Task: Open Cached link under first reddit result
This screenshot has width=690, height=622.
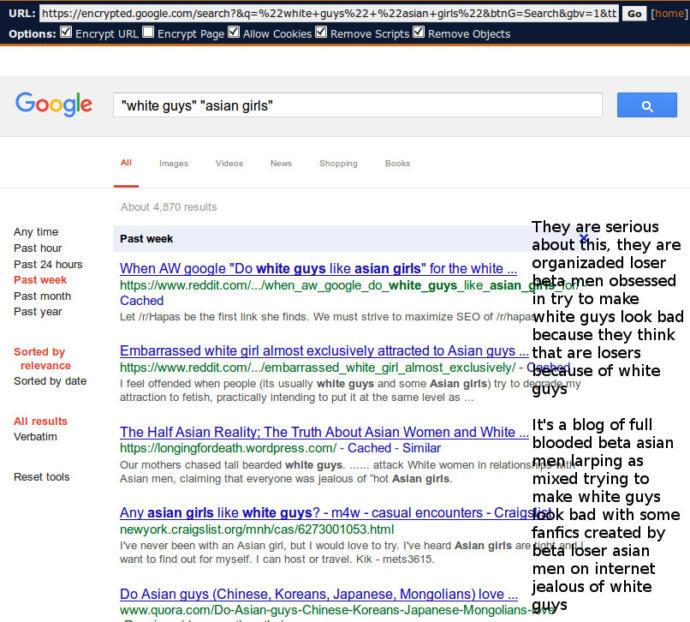Action: coord(142,301)
